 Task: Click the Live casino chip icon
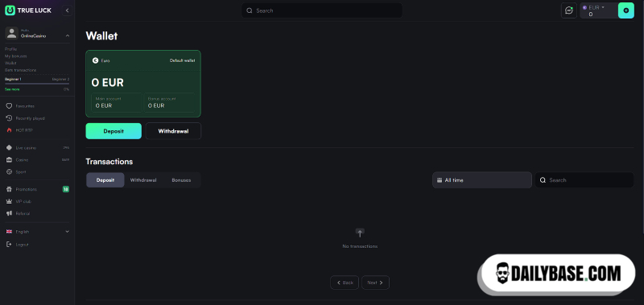coord(9,148)
